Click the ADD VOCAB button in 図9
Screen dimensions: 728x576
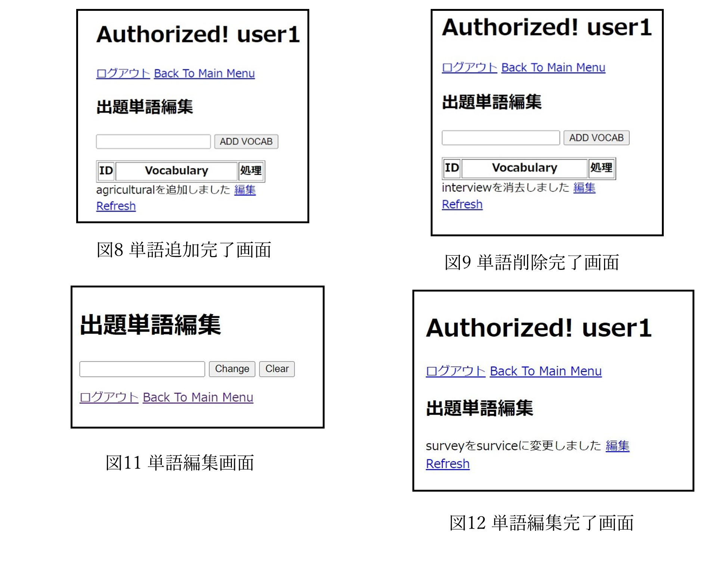(596, 138)
